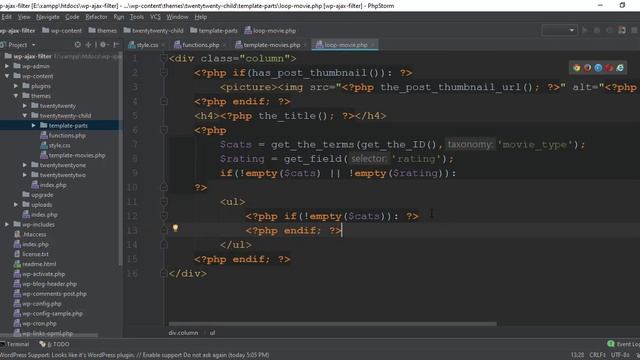
Task: Open the Project panel gear settings
Action: click(103, 45)
